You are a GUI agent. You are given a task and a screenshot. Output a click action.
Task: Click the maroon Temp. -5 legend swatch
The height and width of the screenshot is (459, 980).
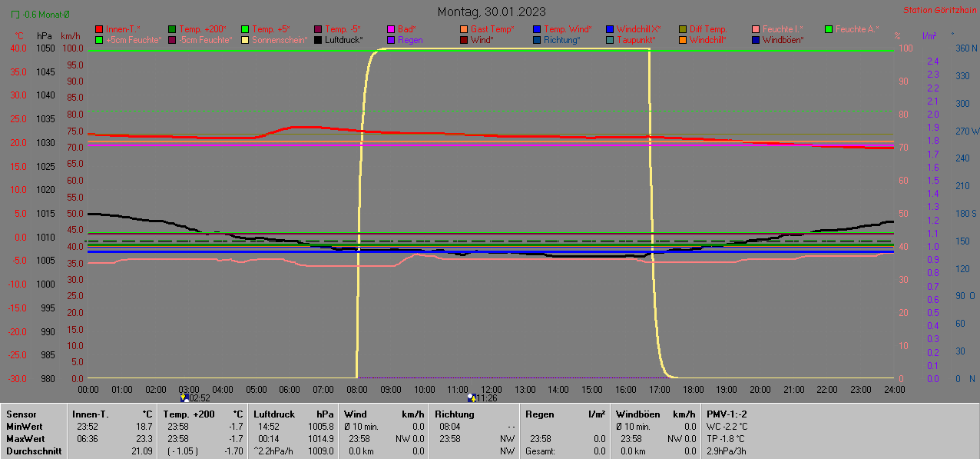pos(318,29)
